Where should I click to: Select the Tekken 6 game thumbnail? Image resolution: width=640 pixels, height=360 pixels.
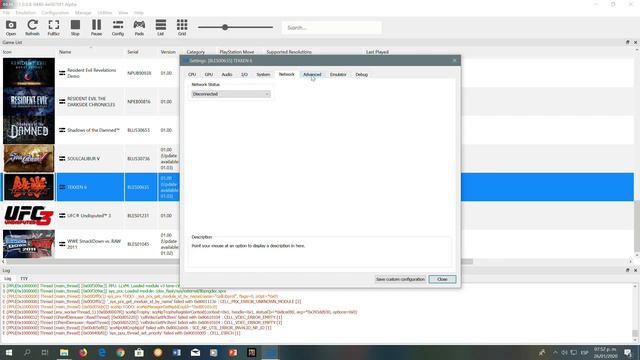[x=29, y=187]
